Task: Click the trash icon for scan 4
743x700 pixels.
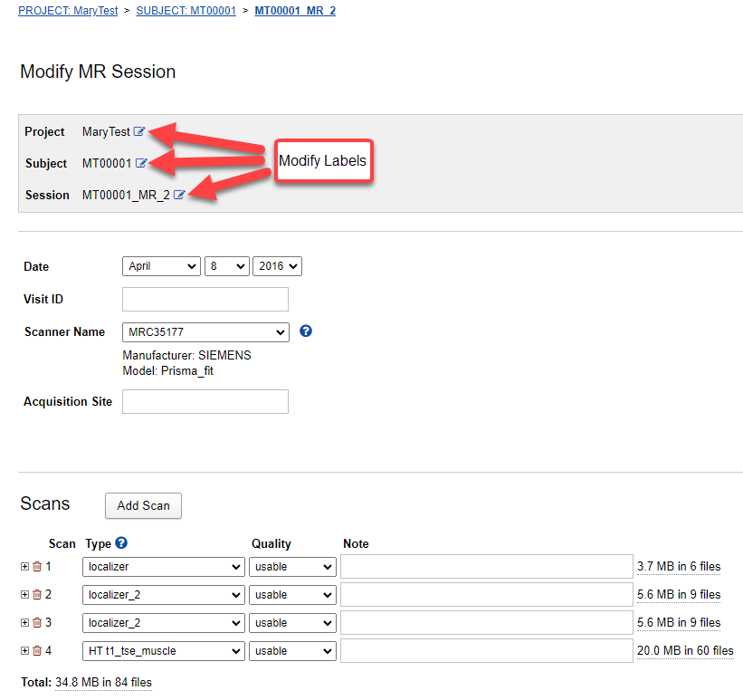Action: 37,651
